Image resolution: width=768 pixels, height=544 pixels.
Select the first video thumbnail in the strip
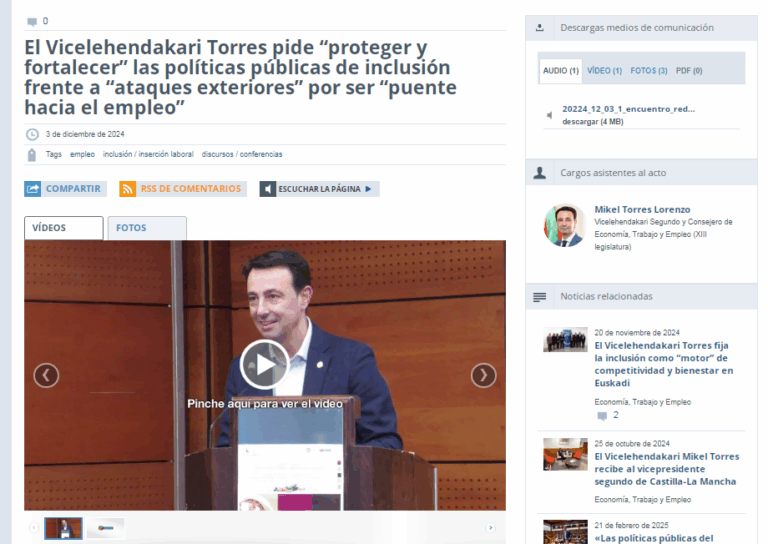tap(63, 527)
